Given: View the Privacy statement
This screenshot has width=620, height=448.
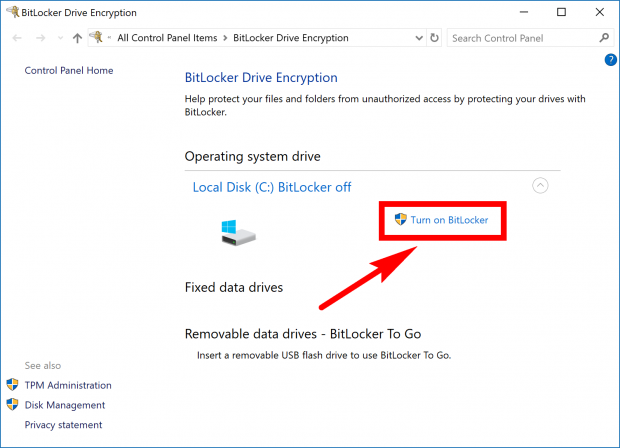Looking at the screenshot, I should click(x=63, y=425).
